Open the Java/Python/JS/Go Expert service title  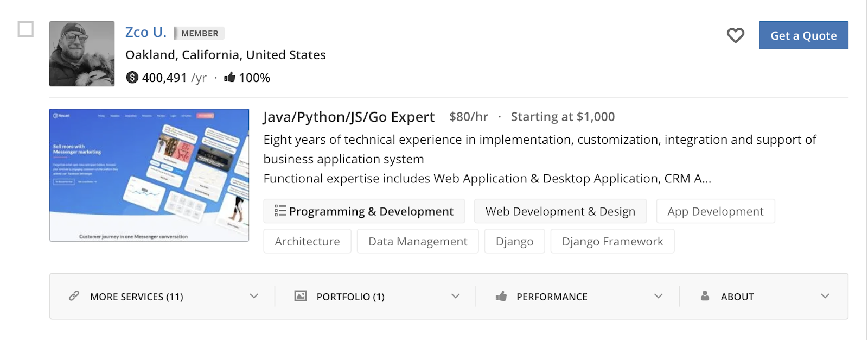349,117
